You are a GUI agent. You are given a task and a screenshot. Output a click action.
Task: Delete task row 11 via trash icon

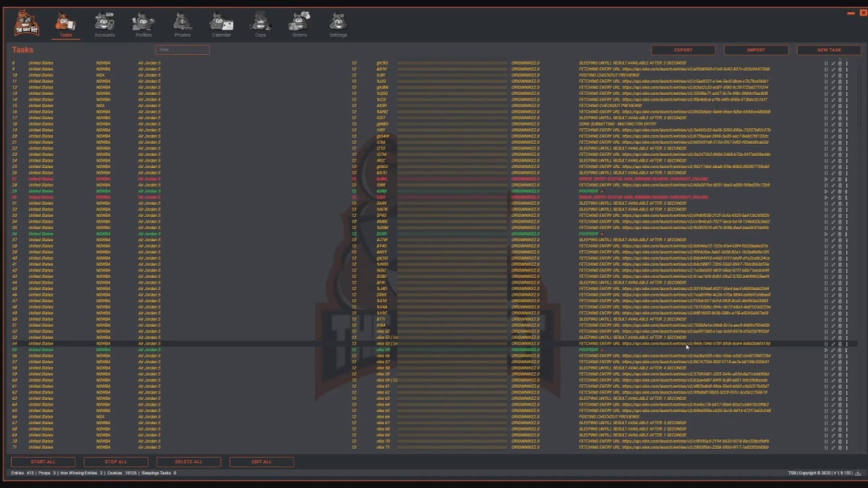(840, 81)
